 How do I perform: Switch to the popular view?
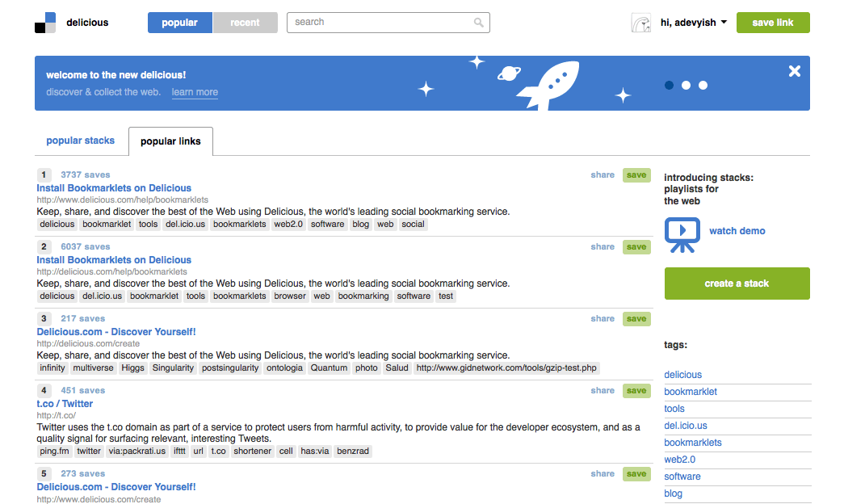(x=180, y=23)
